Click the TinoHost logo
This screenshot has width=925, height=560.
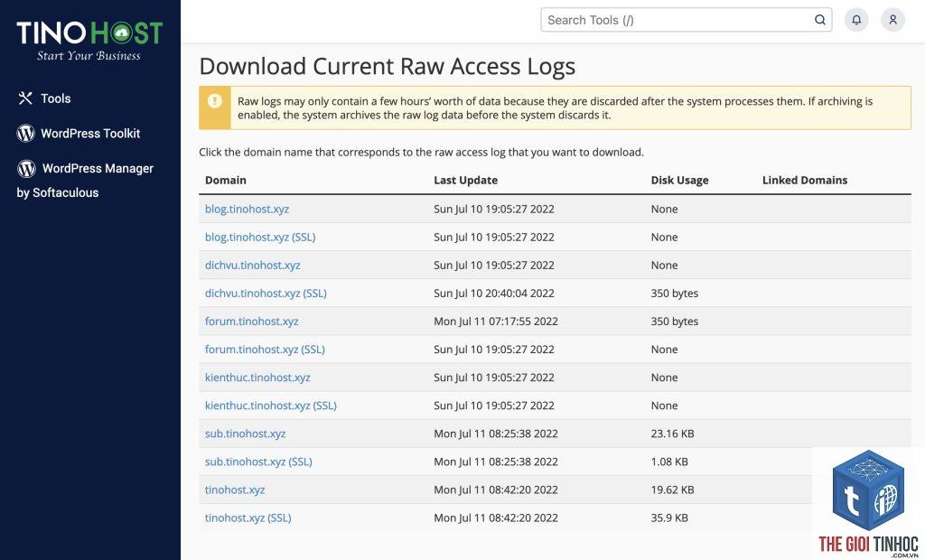point(89,41)
